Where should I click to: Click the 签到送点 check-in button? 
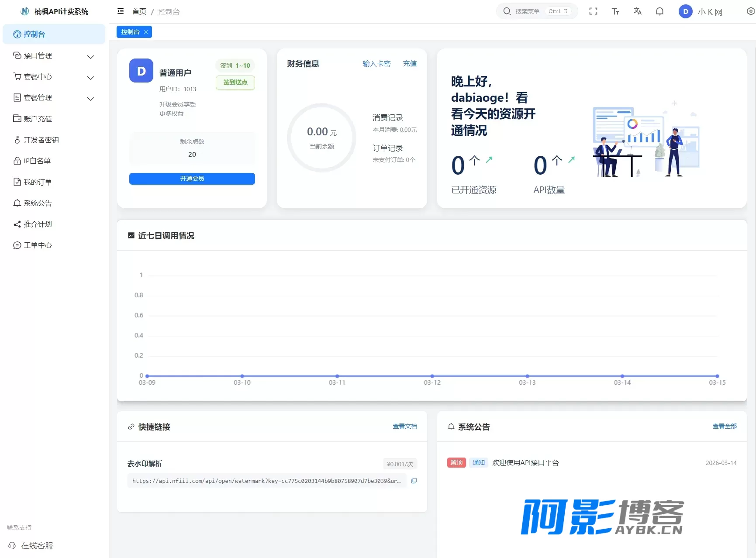point(235,82)
